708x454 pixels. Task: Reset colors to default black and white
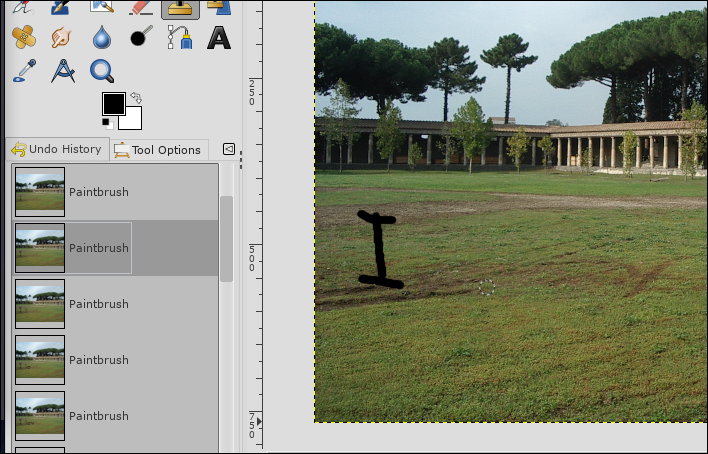pos(107,124)
